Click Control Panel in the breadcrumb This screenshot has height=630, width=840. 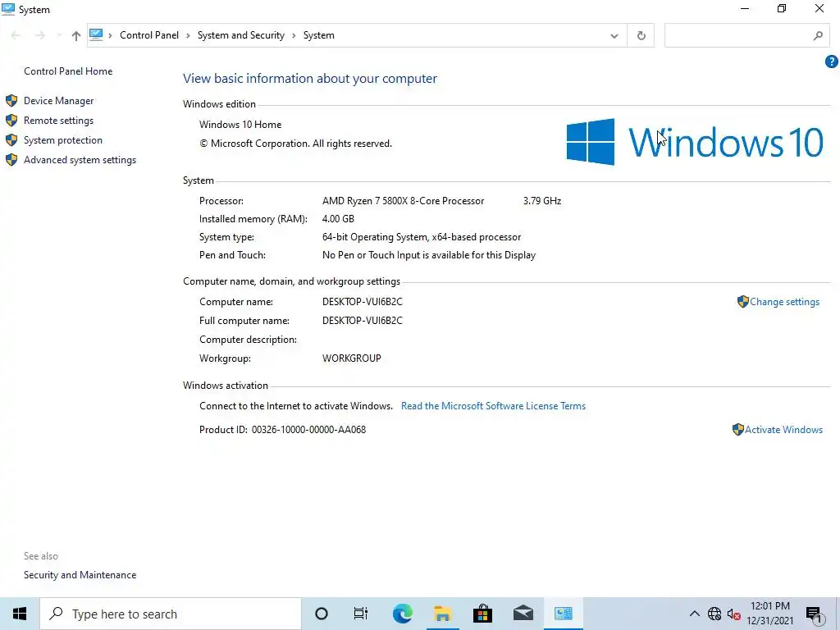pos(149,35)
